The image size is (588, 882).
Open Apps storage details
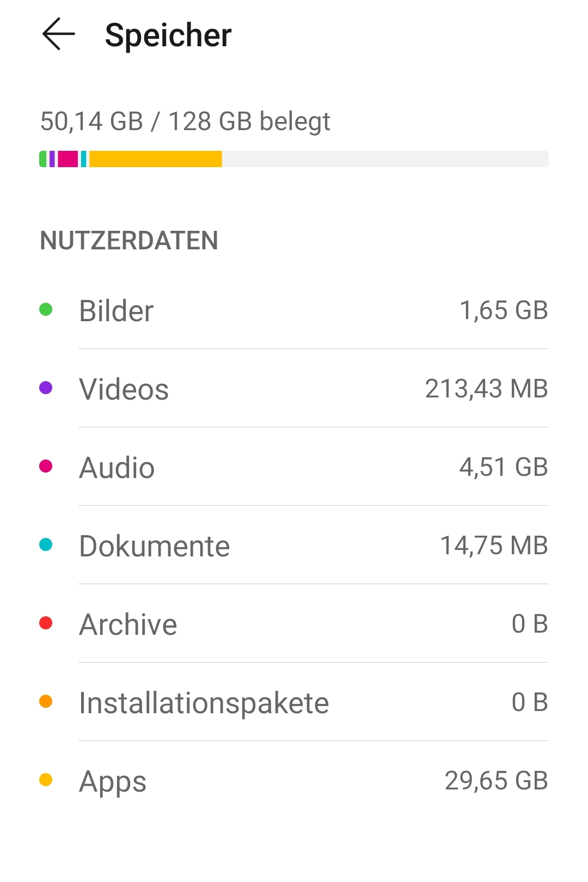(294, 781)
